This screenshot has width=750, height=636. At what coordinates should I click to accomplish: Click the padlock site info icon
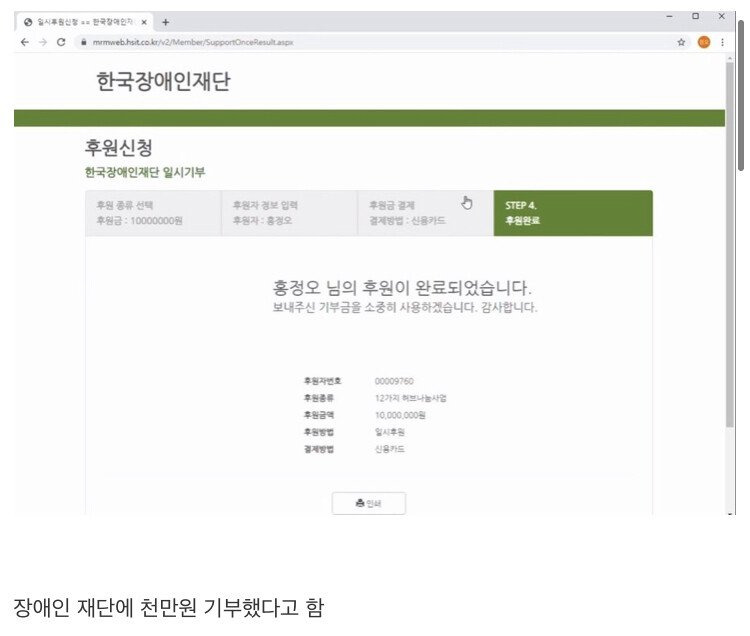pyautogui.click(x=84, y=42)
